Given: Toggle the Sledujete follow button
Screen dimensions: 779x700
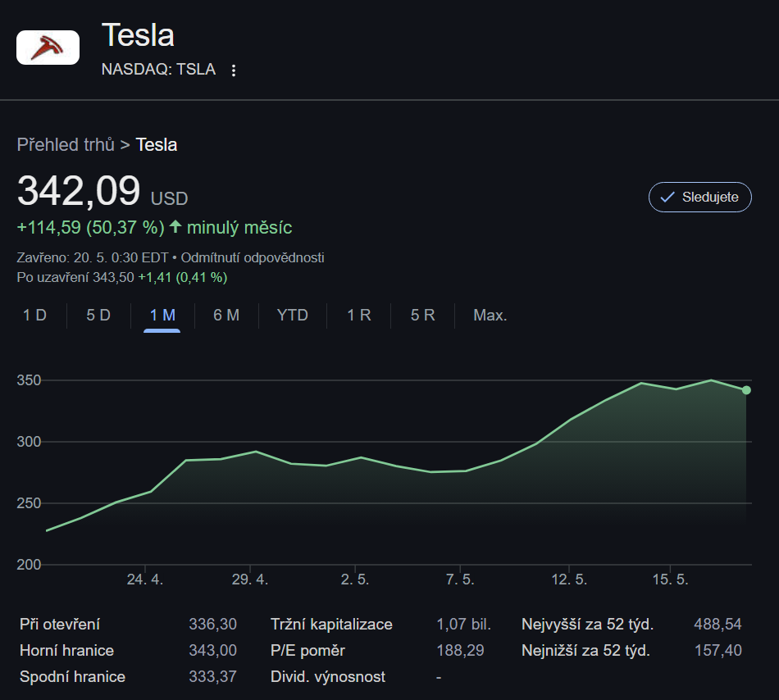Looking at the screenshot, I should (699, 197).
